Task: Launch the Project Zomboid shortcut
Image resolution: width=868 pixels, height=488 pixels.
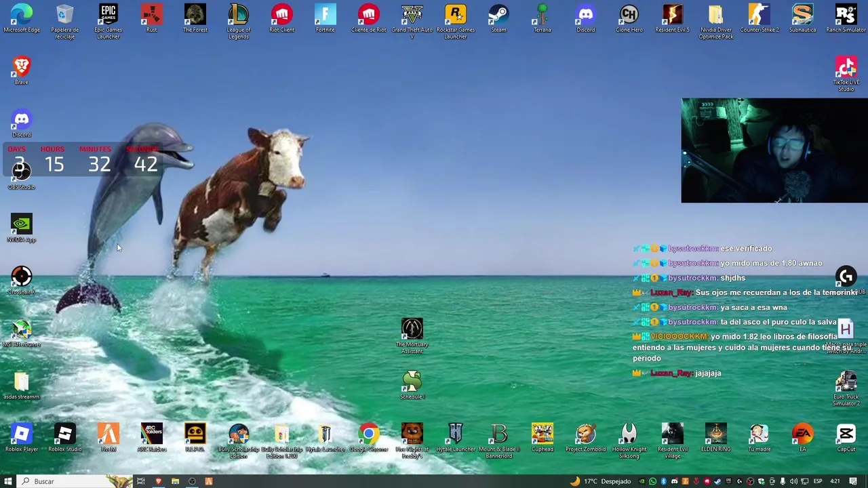Action: 586,438
